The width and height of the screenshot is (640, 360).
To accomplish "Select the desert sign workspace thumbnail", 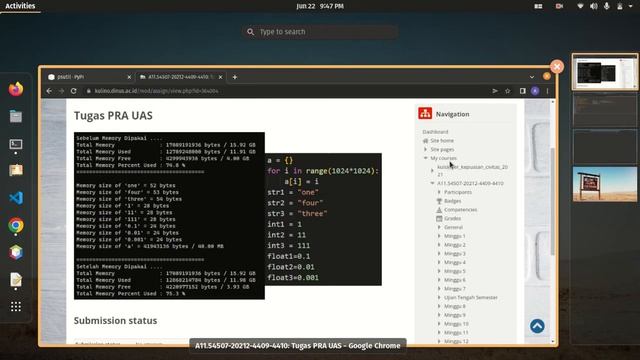I will pyautogui.click(x=604, y=184).
